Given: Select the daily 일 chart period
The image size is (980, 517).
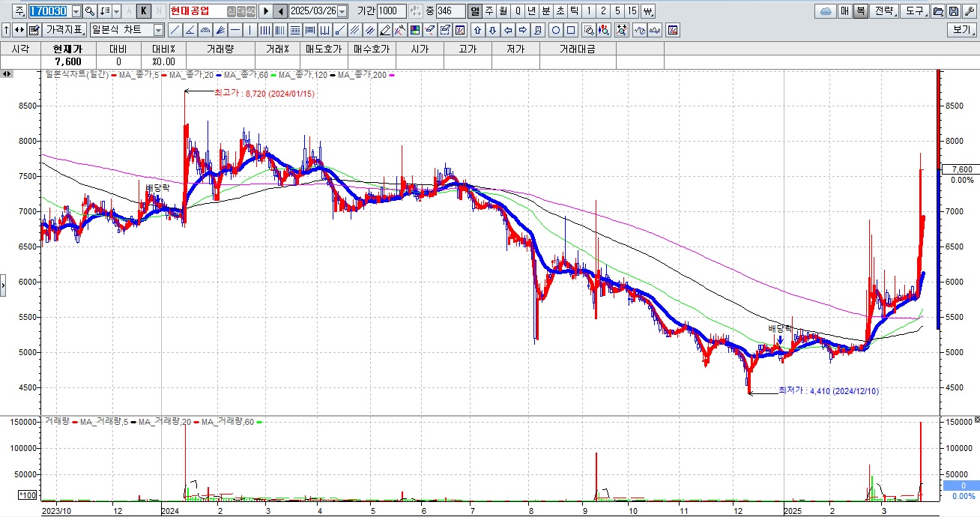Looking at the screenshot, I should [475, 11].
